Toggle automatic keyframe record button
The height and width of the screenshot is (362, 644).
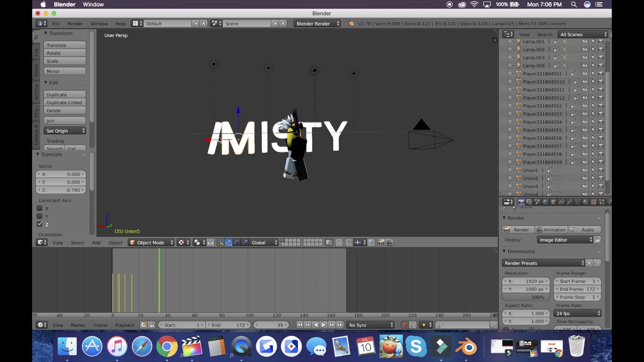point(405,325)
